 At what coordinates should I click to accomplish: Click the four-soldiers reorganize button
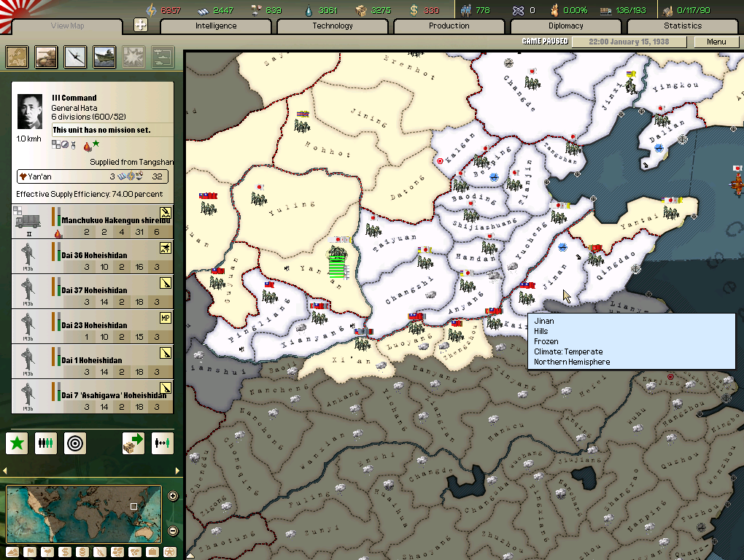point(45,443)
